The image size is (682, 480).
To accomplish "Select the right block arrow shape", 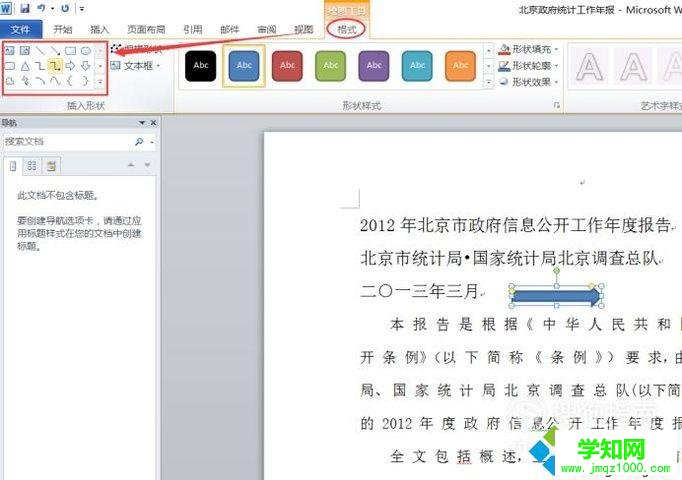I will (x=70, y=66).
